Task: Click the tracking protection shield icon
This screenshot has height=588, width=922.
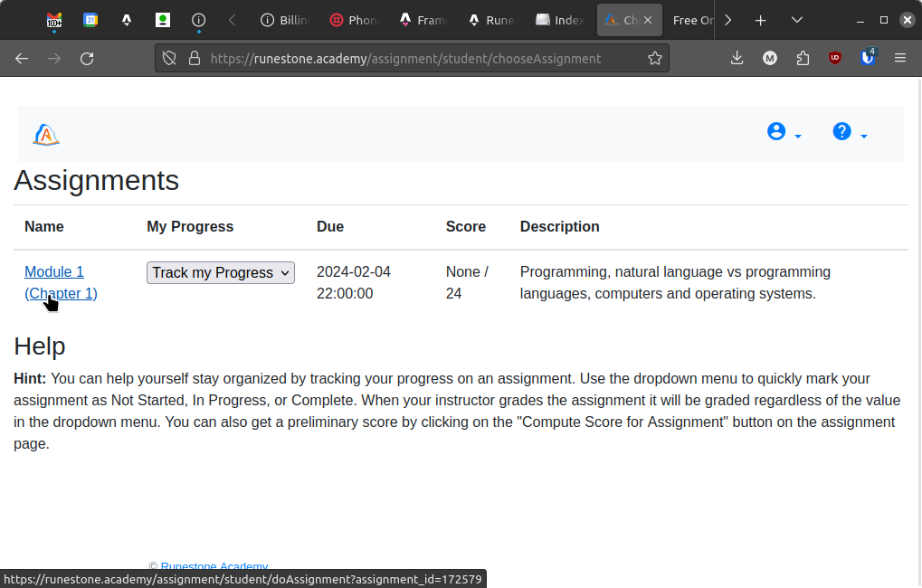Action: click(x=167, y=57)
